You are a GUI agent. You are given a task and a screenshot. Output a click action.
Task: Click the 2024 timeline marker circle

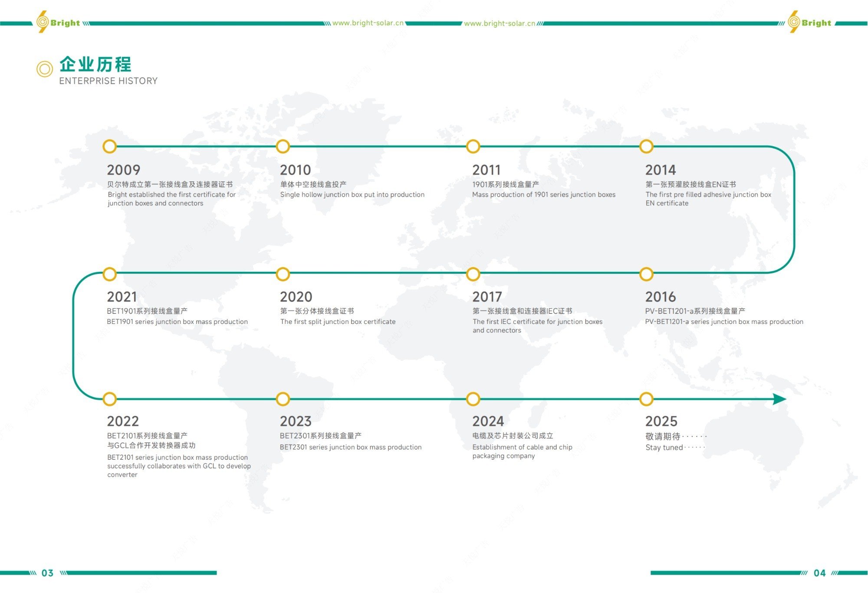(x=473, y=399)
